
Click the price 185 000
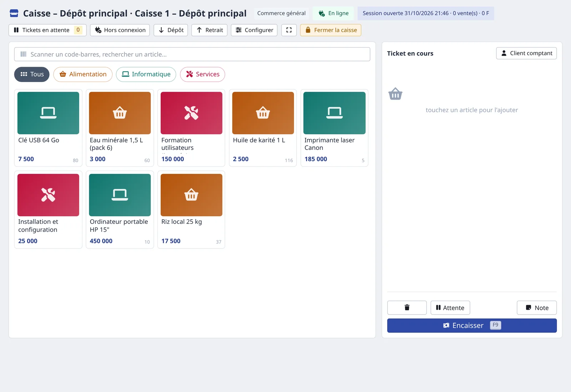(x=316, y=159)
